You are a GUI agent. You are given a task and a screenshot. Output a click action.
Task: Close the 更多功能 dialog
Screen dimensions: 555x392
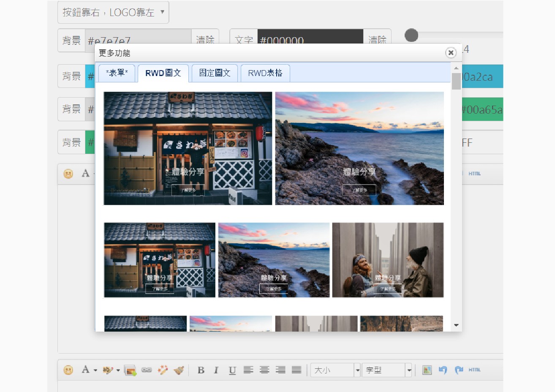451,52
